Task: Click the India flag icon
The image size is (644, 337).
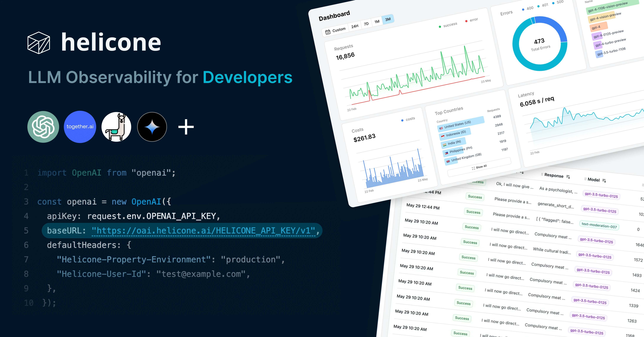Action: coord(445,145)
